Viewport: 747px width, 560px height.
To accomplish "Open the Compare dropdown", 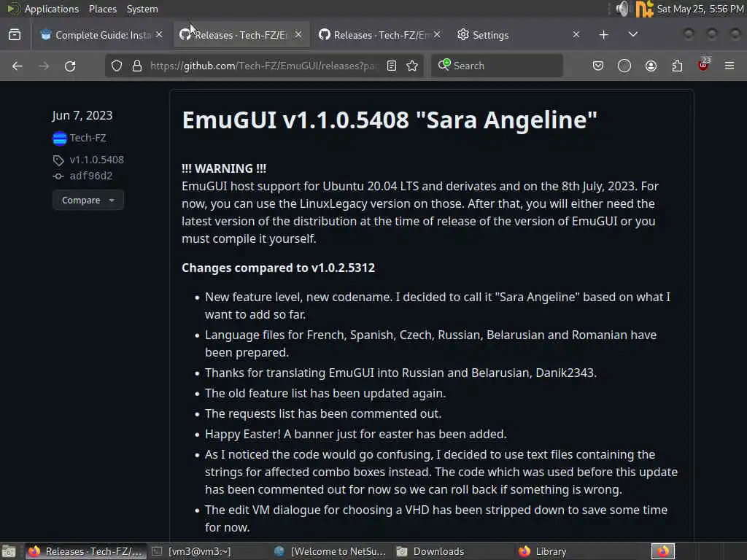I will click(88, 200).
